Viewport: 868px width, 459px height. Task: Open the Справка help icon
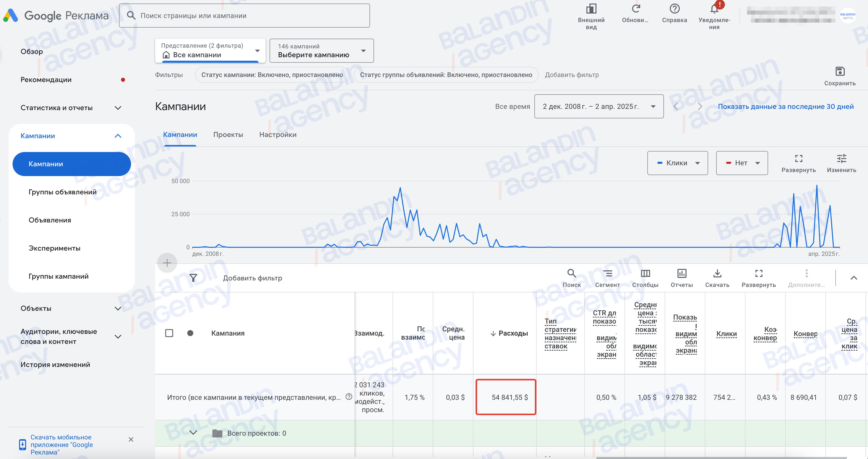[674, 9]
